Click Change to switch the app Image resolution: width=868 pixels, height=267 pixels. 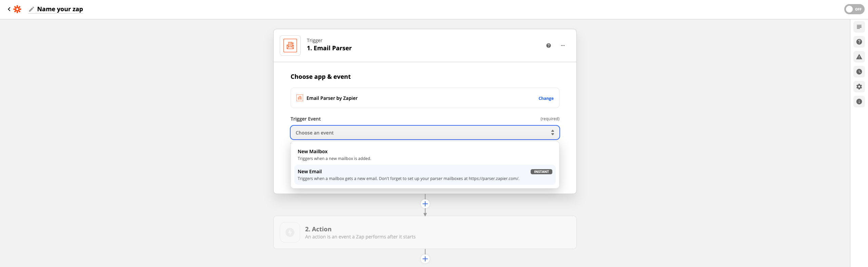point(546,98)
